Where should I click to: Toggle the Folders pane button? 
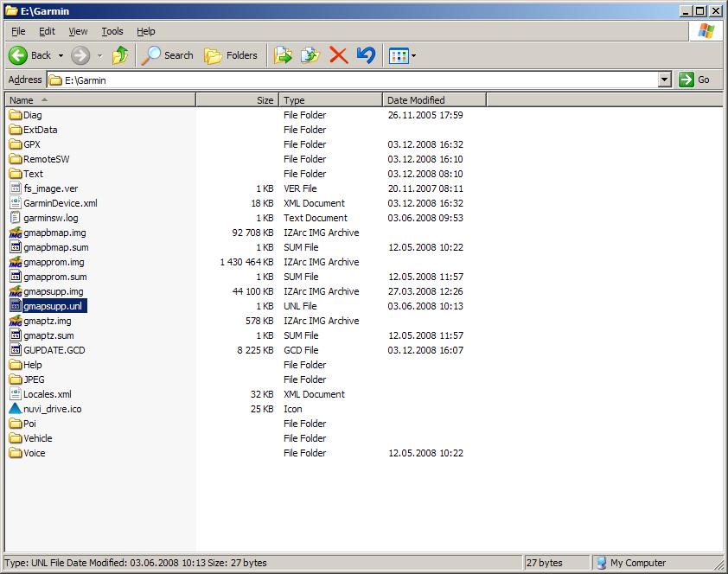[231, 55]
